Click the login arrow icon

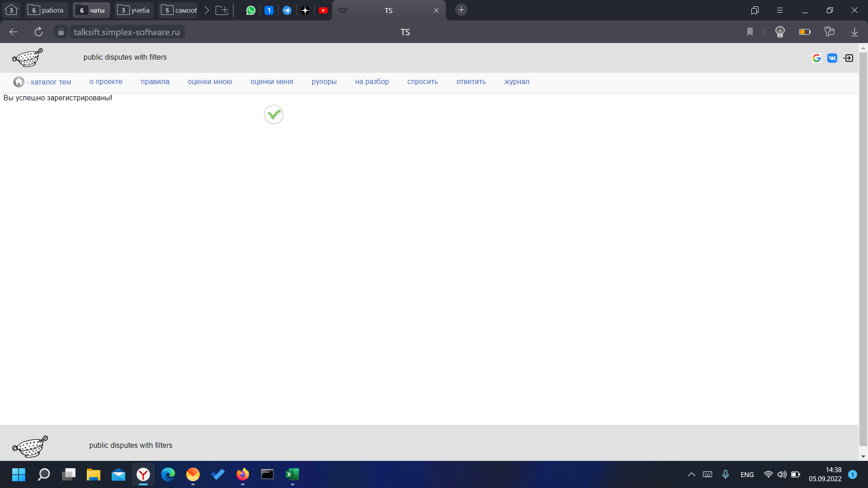coord(849,58)
